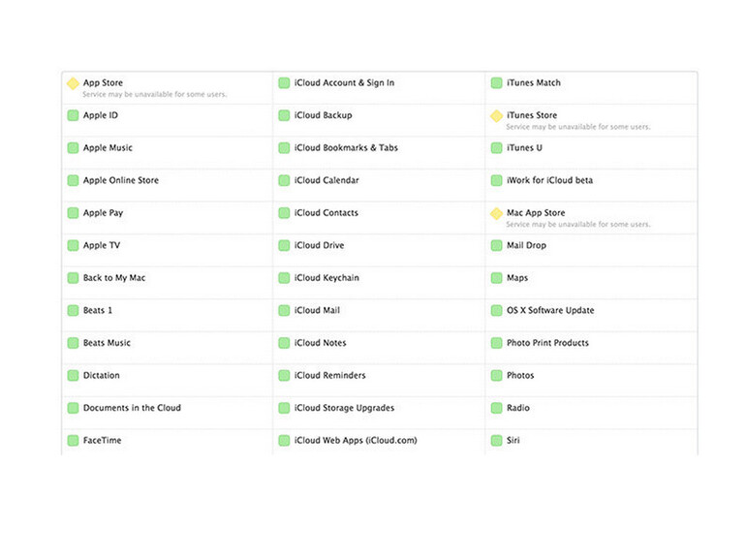Click the green status icon for iCloud Notes
The height and width of the screenshot is (560, 746).
284,343
